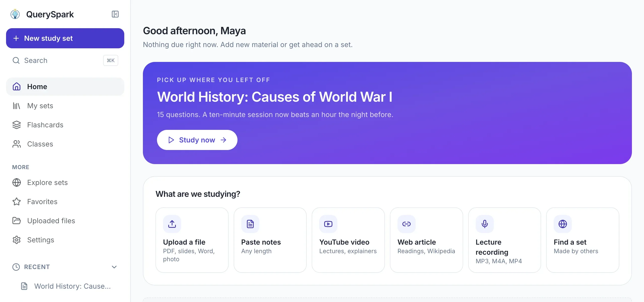Open Flashcards section
Image resolution: width=644 pixels, height=302 pixels.
click(x=65, y=125)
